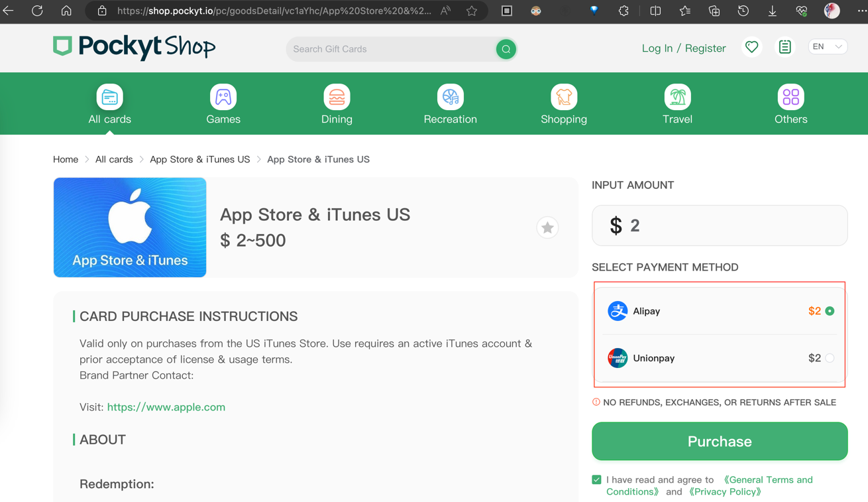Image resolution: width=868 pixels, height=502 pixels.
Task: Open the Travel category
Action: click(x=677, y=105)
